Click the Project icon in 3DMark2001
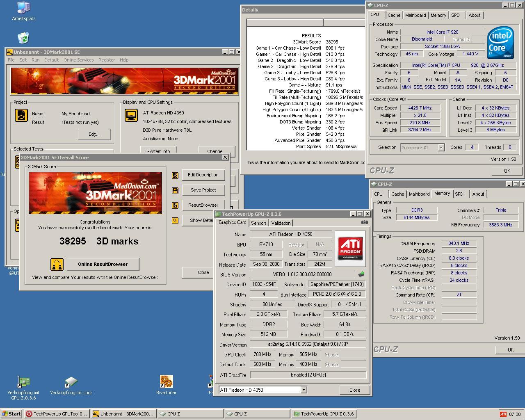Viewport: 525px width, 420px height. (21, 115)
